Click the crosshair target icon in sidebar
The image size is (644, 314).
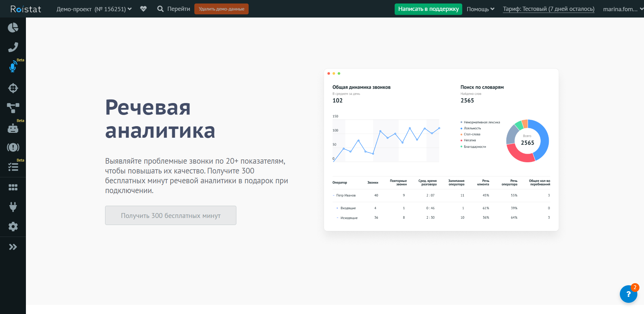(13, 88)
